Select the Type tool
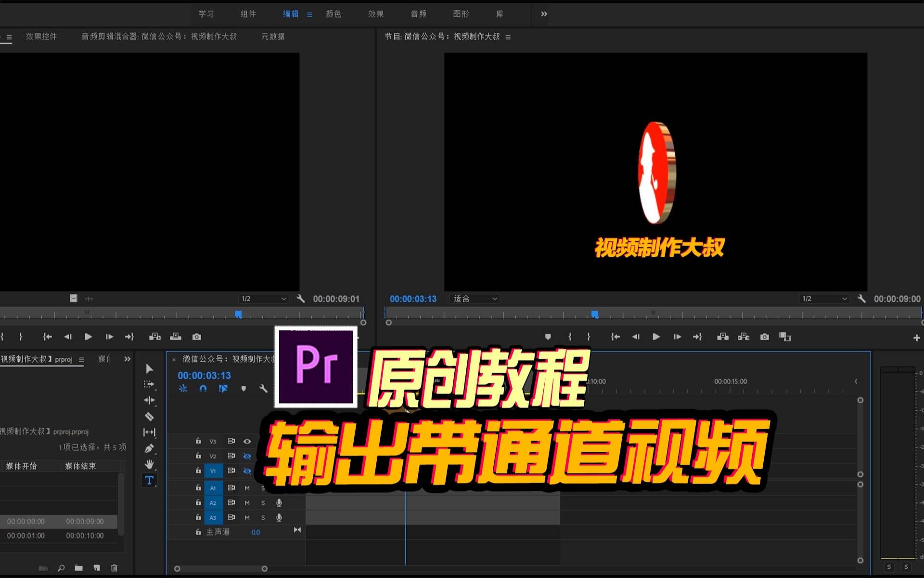This screenshot has height=578, width=924. (149, 480)
